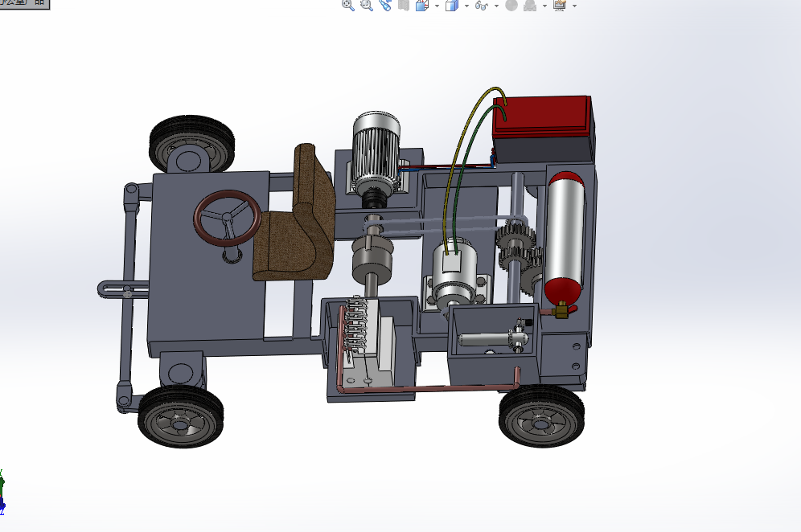The height and width of the screenshot is (532, 801).
Task: Click the Previous View icon
Action: tap(384, 5)
